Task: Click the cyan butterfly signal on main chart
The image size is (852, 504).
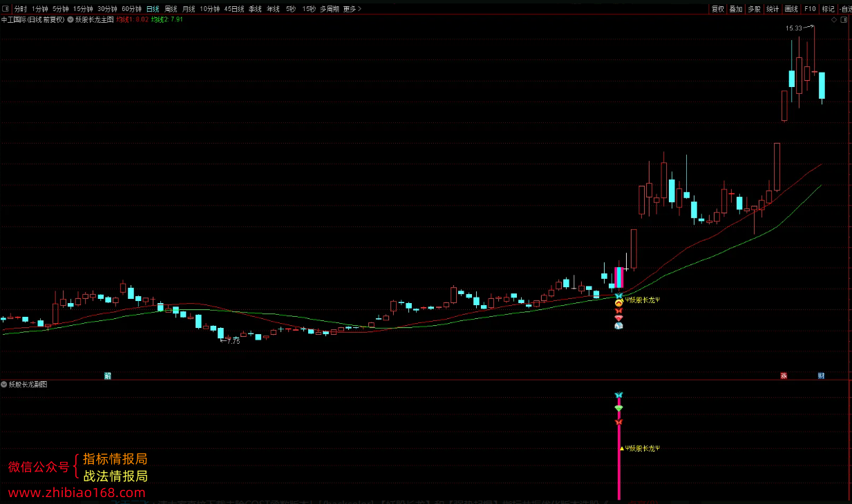Action: [619, 295]
